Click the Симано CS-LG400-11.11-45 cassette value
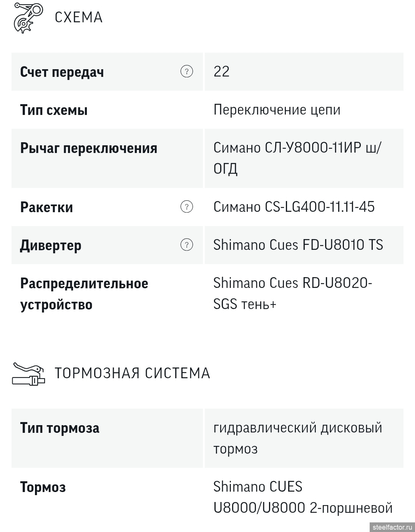Screen dimensions: 415x532 (294, 207)
